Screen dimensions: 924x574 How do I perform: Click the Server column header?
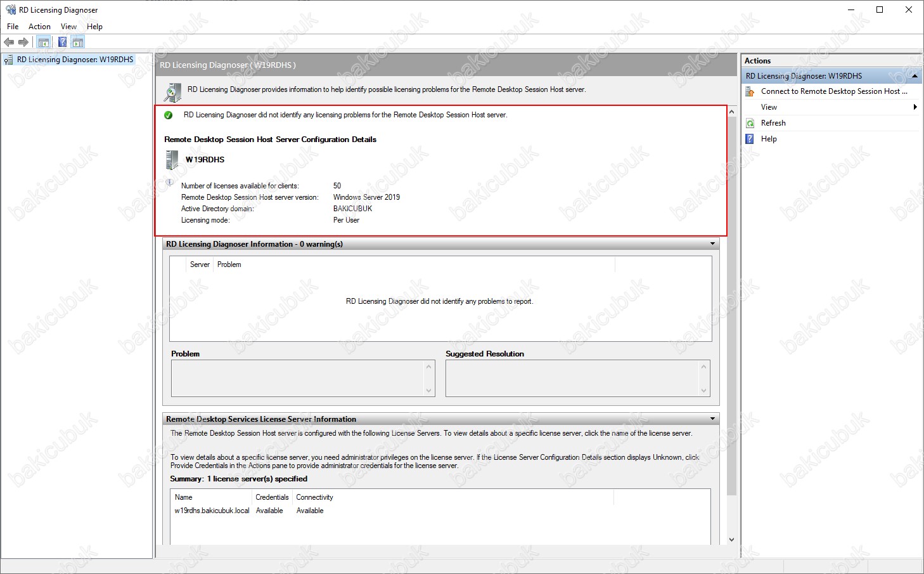[x=200, y=264]
